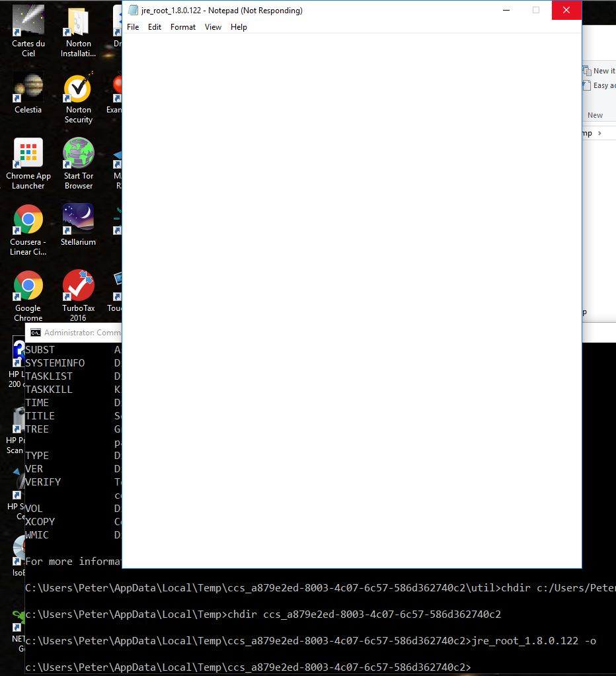Click TASKLIST text in Command Prompt

tap(49, 376)
